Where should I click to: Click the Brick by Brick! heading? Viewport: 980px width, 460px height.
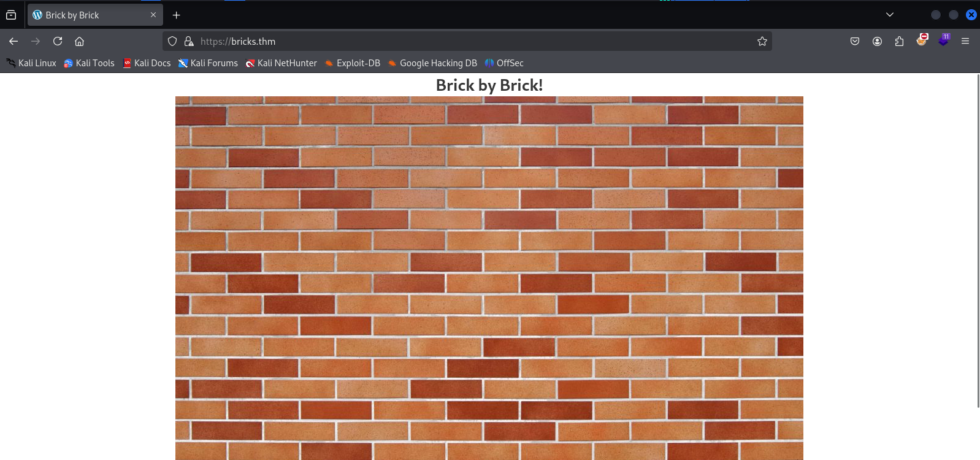point(489,85)
